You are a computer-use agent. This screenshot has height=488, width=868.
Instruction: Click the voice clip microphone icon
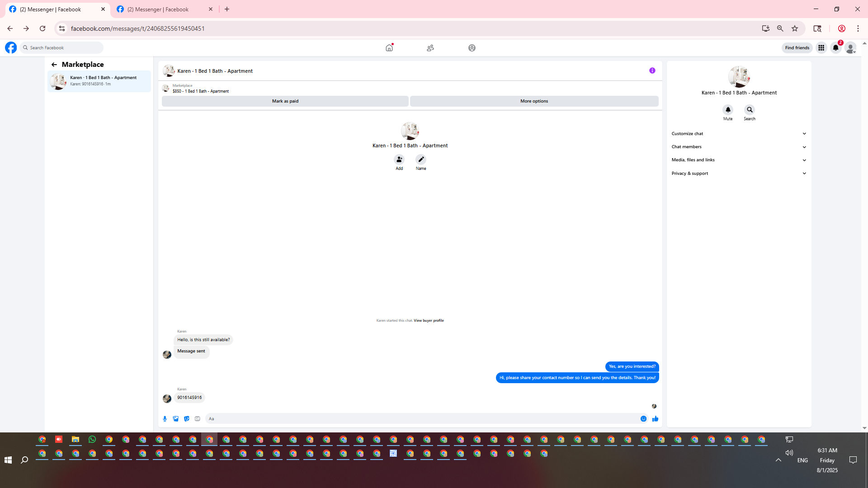(x=165, y=419)
